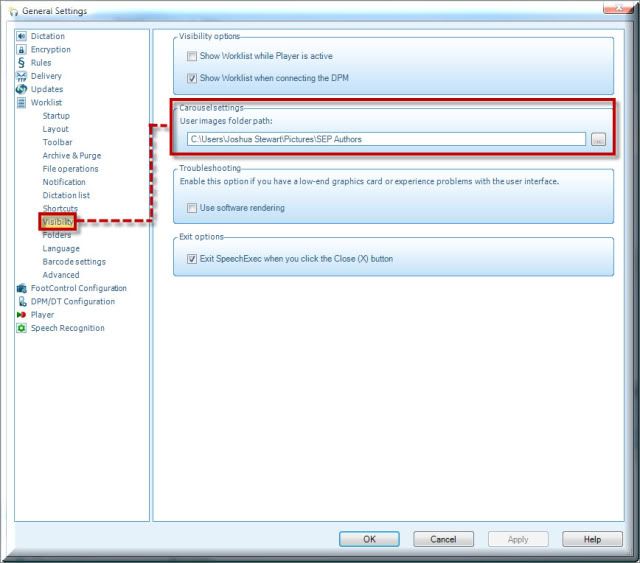This screenshot has width=640, height=563.
Task: Click the General Settings title bar icon
Action: pos(14,11)
